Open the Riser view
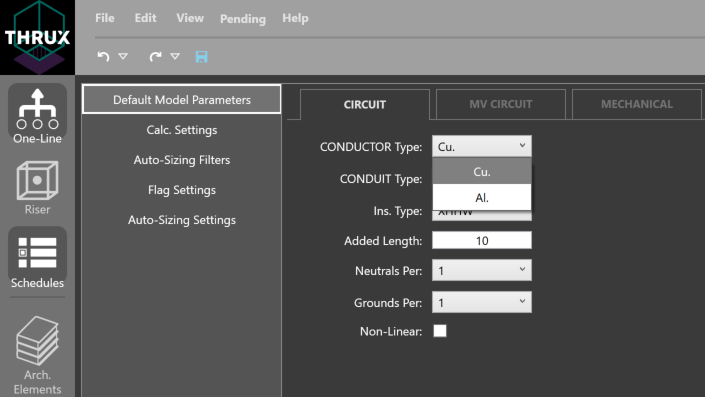This screenshot has width=705, height=397. point(37,187)
